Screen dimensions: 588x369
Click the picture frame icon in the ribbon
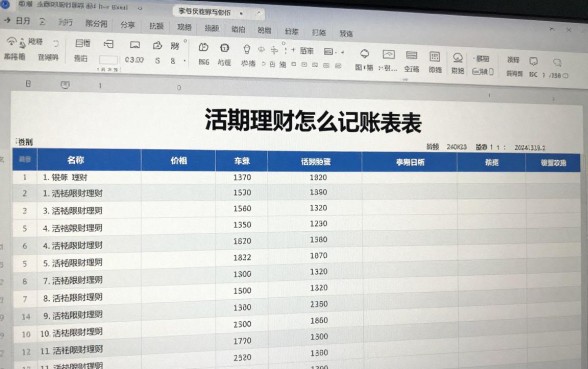(388, 54)
